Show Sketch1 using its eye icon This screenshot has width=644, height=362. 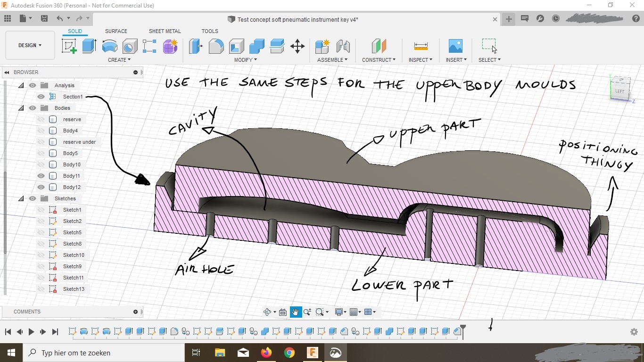(x=41, y=210)
